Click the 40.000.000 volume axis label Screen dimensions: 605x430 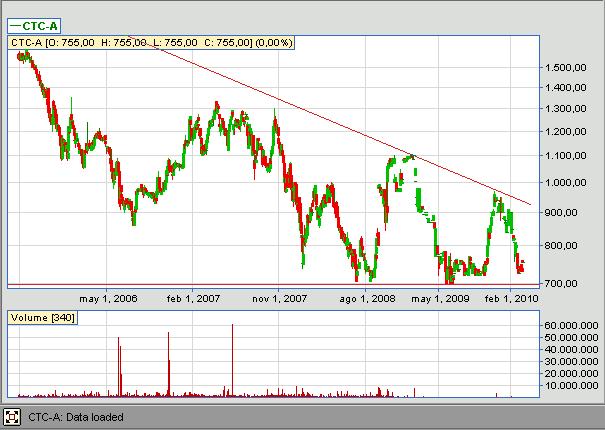click(x=571, y=350)
